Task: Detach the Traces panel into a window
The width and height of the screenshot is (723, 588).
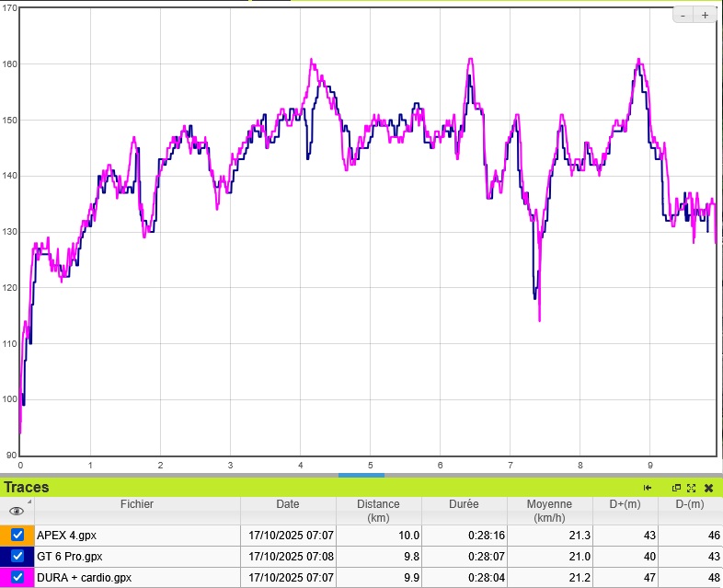Action: (x=676, y=488)
